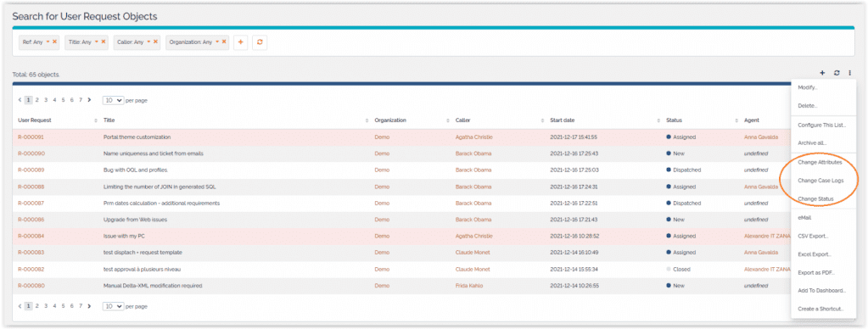The width and height of the screenshot is (868, 329).
Task: Click title 'Issue with my PC'
Action: click(x=124, y=236)
